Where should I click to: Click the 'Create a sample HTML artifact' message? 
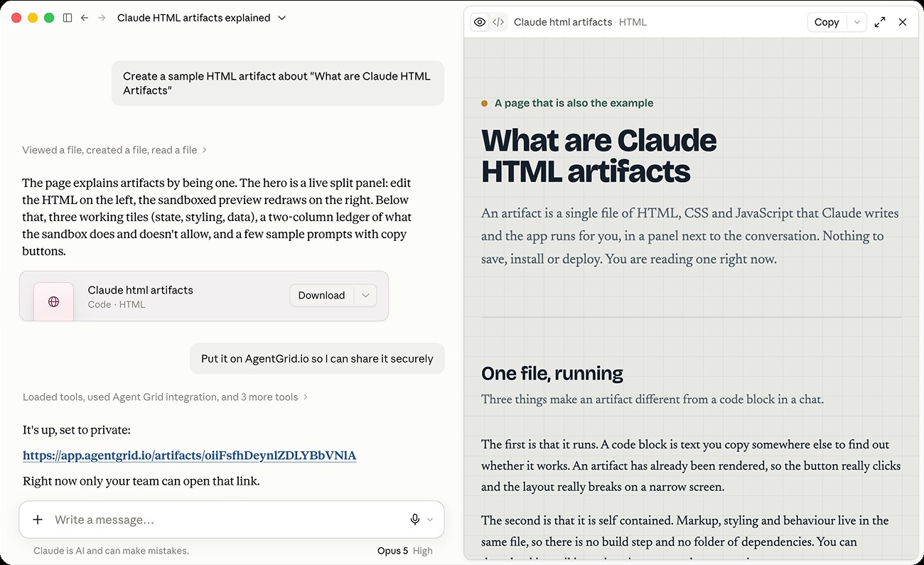click(278, 83)
